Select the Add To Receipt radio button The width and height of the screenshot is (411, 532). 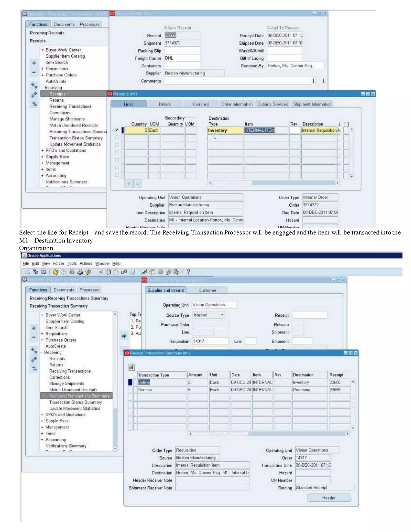point(268,28)
